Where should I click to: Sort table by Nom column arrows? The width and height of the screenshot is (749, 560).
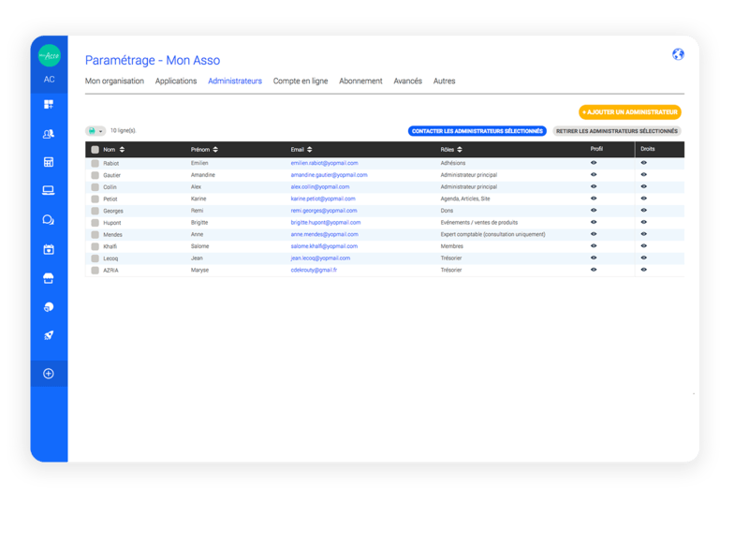123,150
